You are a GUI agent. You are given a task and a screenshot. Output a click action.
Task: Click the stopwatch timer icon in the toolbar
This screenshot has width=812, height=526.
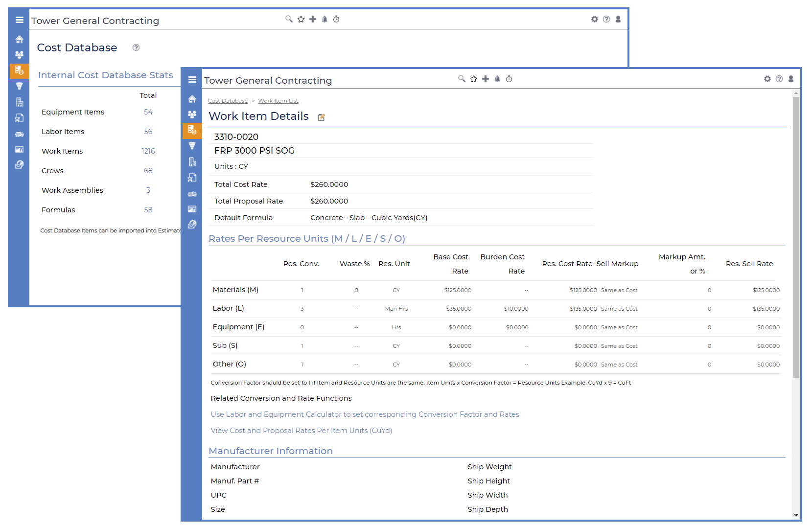click(509, 78)
